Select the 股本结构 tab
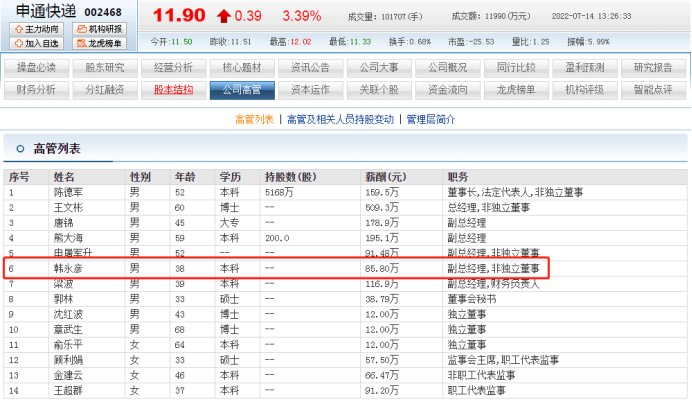 tap(173, 90)
